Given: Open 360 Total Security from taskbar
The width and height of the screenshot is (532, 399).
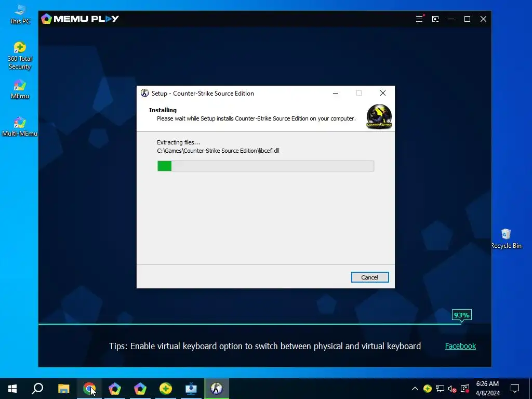Looking at the screenshot, I should (x=166, y=389).
